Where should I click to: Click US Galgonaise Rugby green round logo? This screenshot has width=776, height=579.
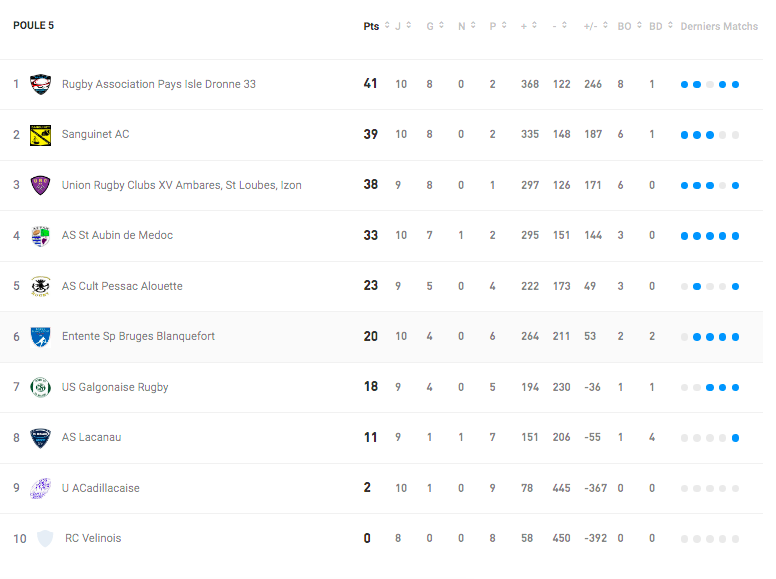41,387
